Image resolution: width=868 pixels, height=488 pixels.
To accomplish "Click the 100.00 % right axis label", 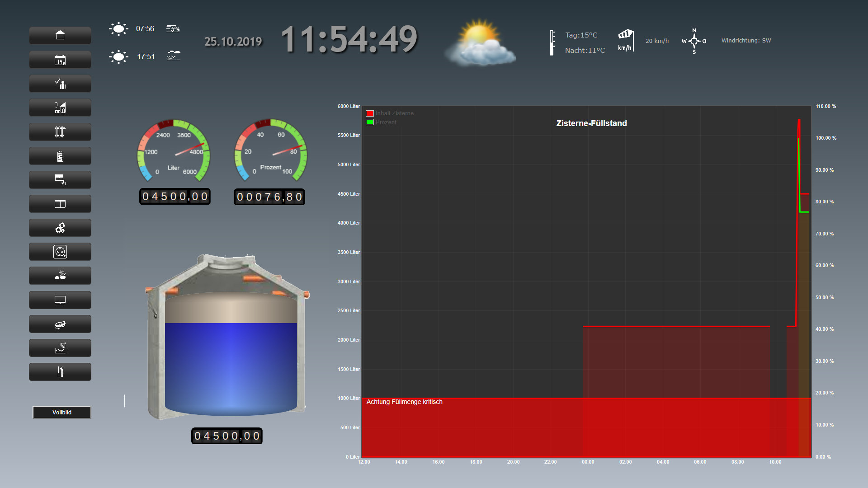I will click(826, 138).
